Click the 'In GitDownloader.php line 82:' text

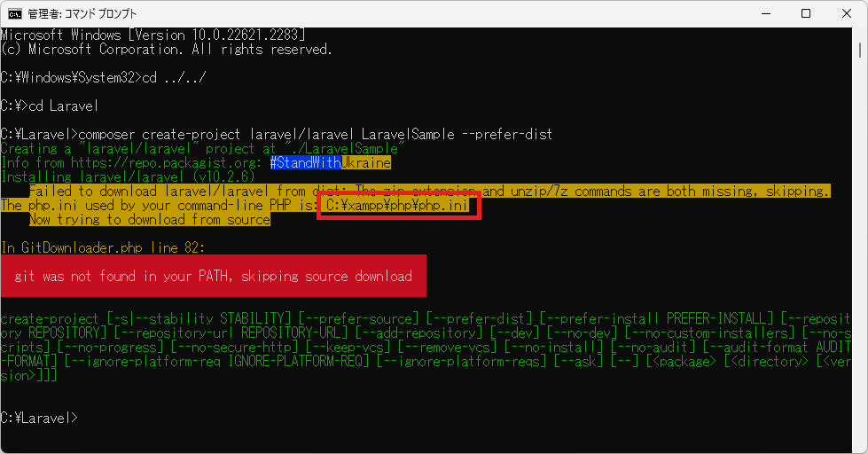[x=103, y=248]
